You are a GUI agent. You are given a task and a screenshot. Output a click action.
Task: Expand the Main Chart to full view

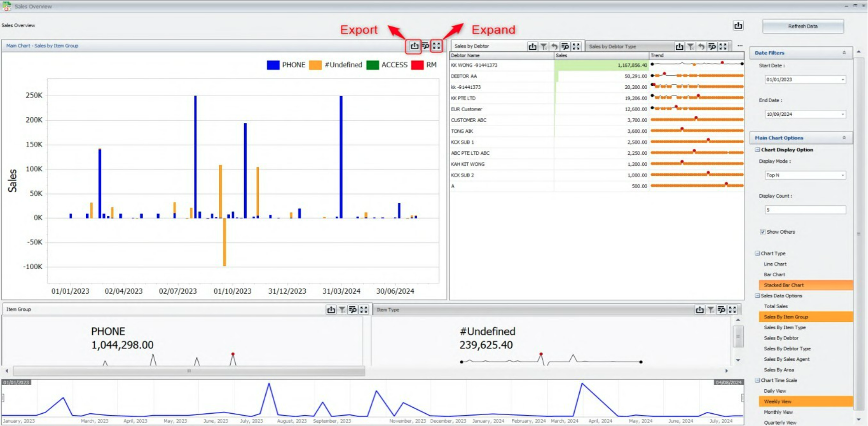pos(436,46)
